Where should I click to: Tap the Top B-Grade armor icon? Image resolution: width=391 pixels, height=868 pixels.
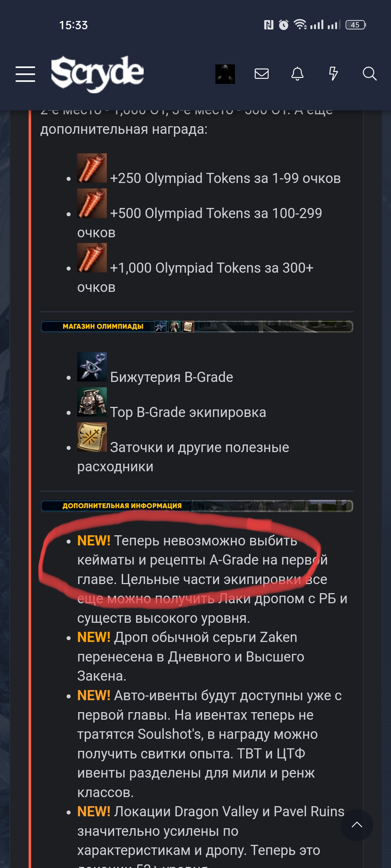pyautogui.click(x=92, y=402)
